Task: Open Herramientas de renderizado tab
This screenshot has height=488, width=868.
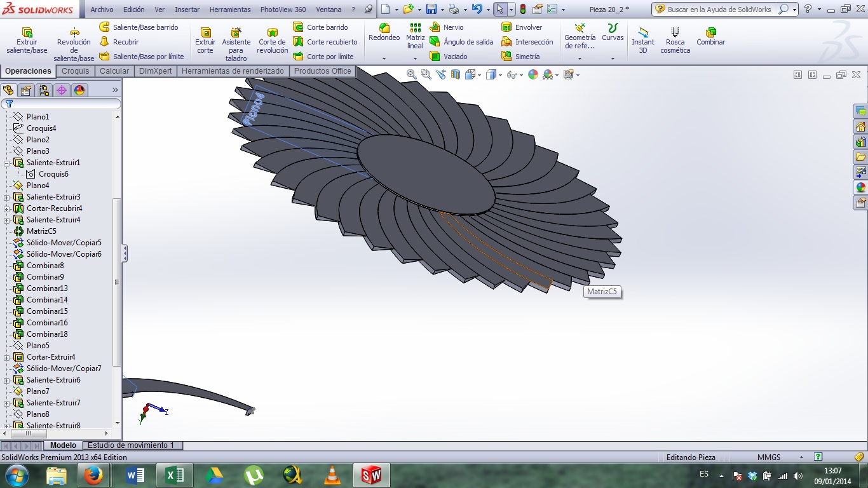Action: click(x=233, y=71)
